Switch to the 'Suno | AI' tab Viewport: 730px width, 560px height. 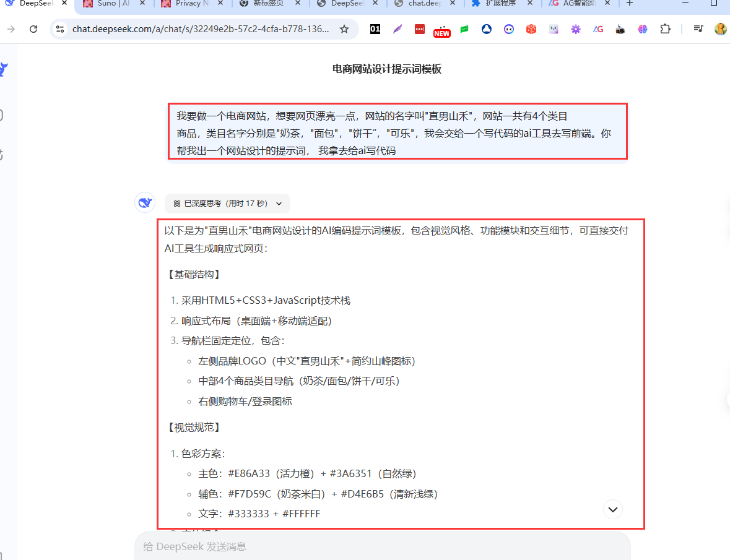click(x=113, y=4)
